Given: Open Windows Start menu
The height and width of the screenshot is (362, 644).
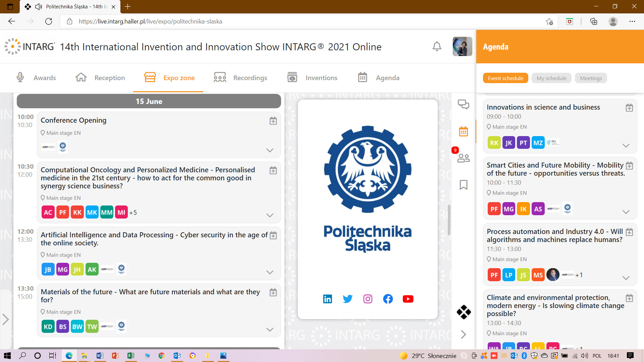Looking at the screenshot, I should (x=7, y=356).
